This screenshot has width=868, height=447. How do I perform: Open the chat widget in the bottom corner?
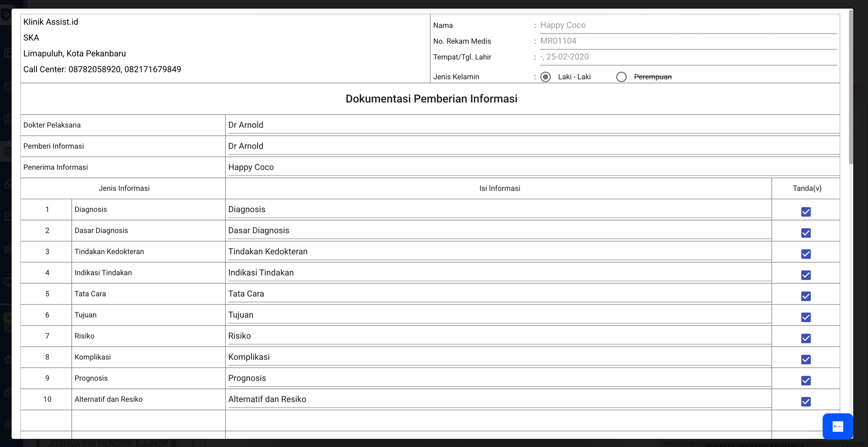coord(837,426)
